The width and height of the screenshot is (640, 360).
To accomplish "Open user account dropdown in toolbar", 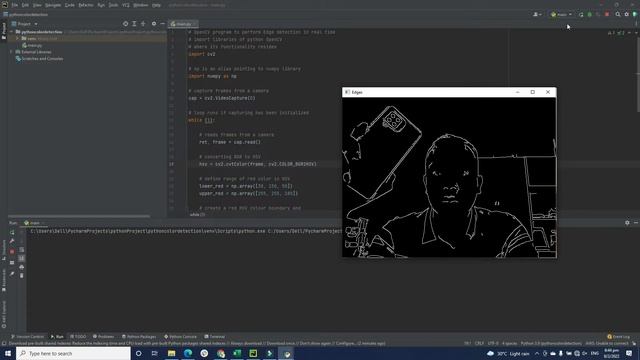I will [x=538, y=14].
